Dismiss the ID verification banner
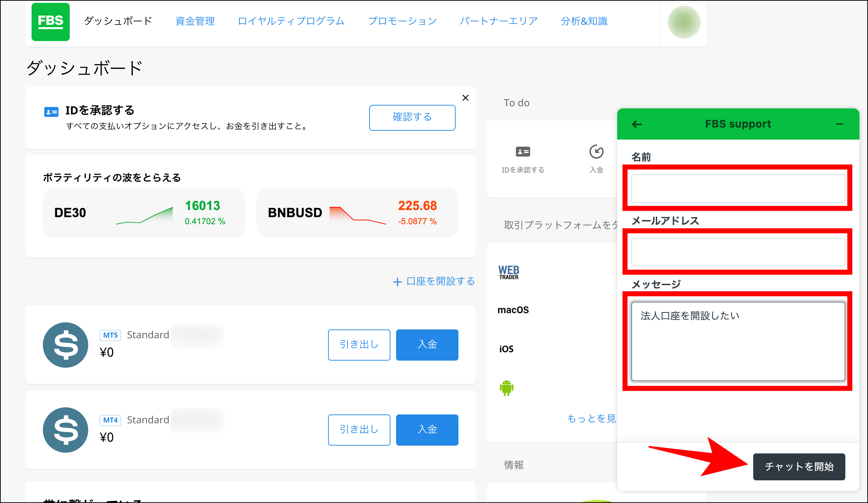Viewport: 868px width, 503px height. tap(466, 98)
